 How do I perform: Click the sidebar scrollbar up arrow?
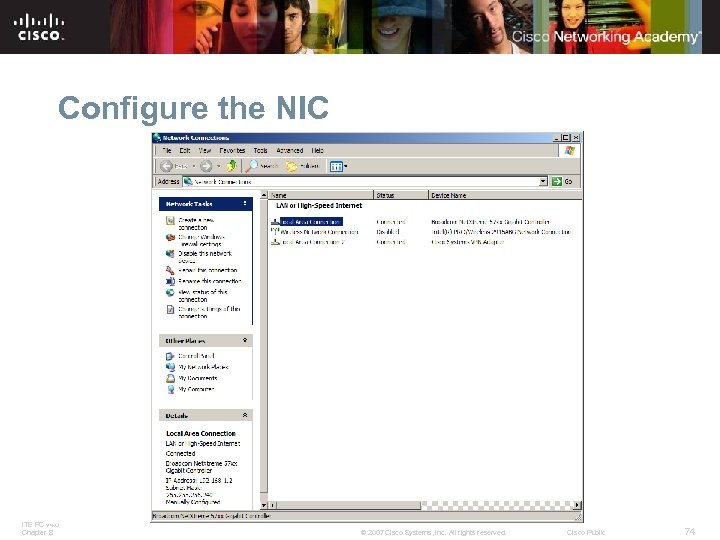pyautogui.click(x=264, y=195)
